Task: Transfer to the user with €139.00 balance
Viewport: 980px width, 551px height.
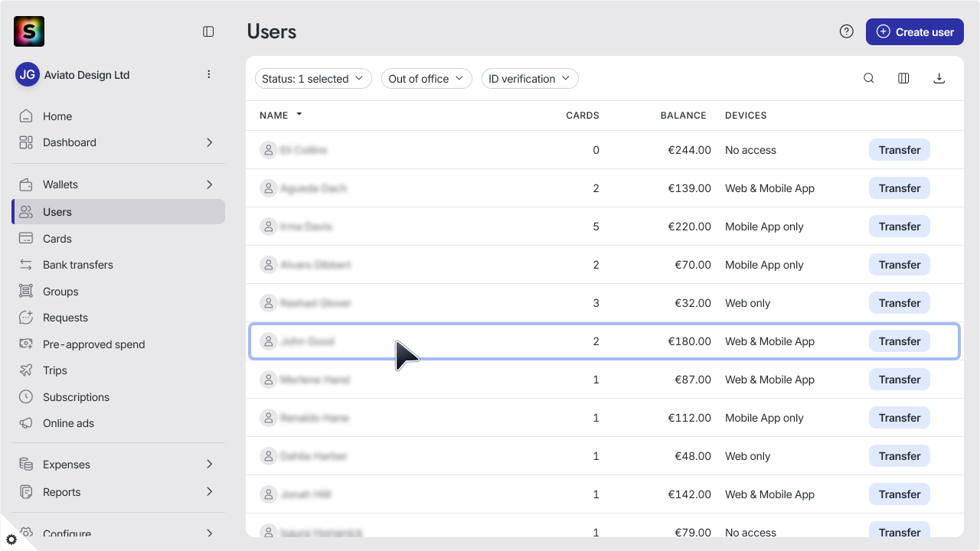Action: [x=899, y=188]
